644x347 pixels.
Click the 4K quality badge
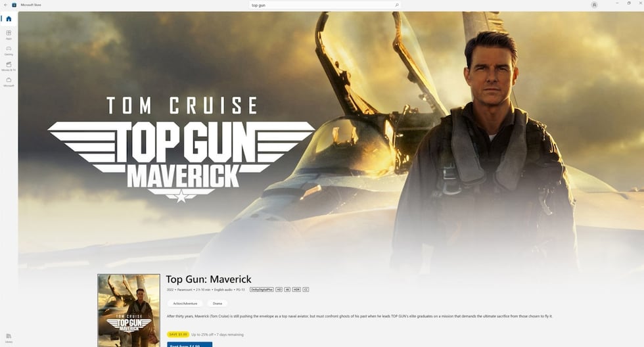click(x=288, y=290)
